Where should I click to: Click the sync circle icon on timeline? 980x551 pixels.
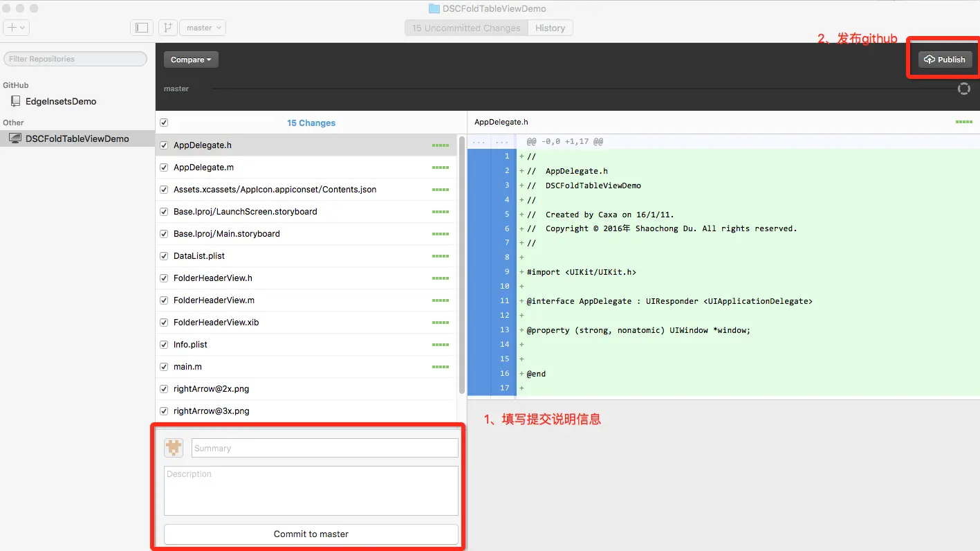coord(963,89)
